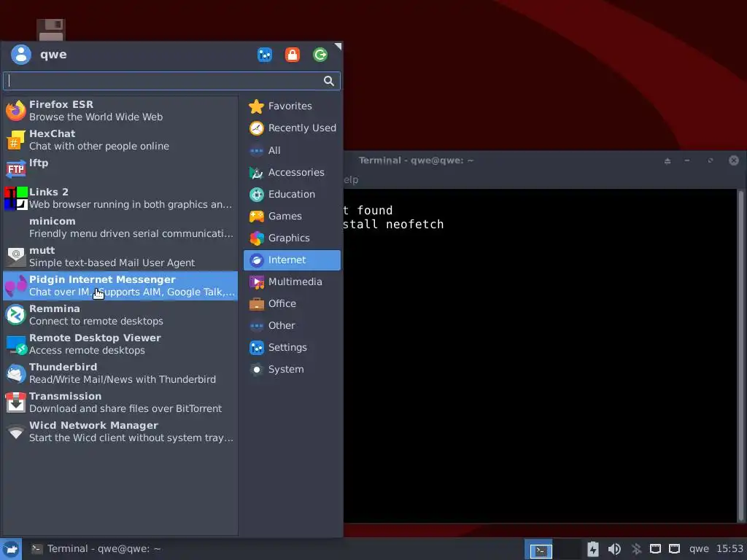747x560 pixels.
Task: Click the second network tray icon
Action: (x=674, y=549)
